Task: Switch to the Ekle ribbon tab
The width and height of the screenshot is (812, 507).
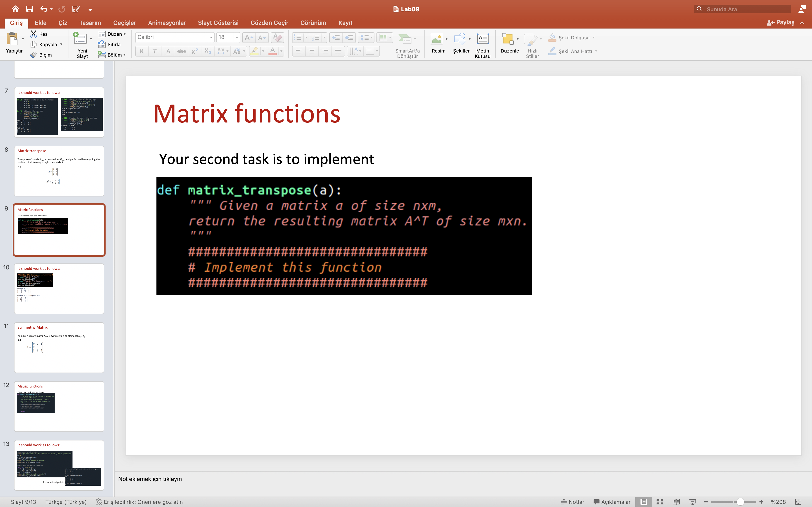Action: click(40, 22)
